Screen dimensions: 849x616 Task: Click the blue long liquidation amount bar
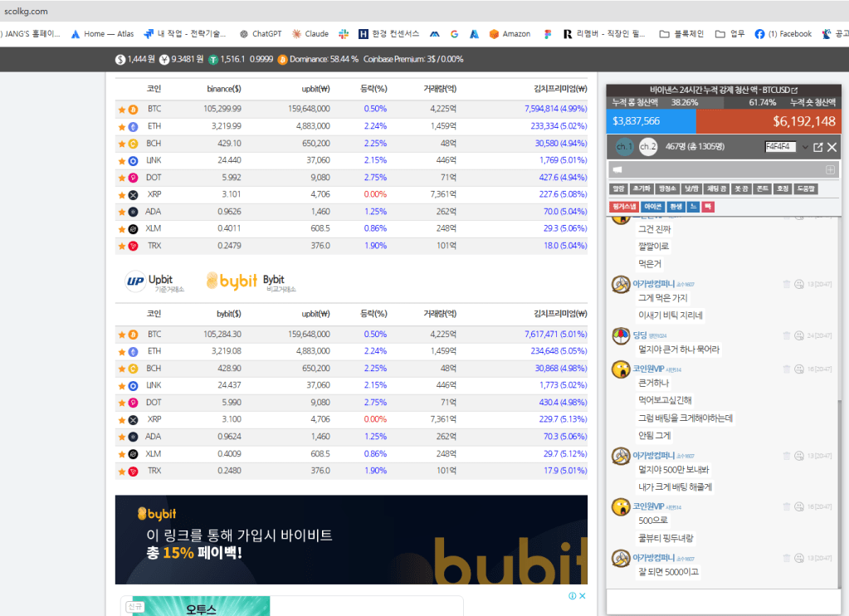[x=651, y=121]
